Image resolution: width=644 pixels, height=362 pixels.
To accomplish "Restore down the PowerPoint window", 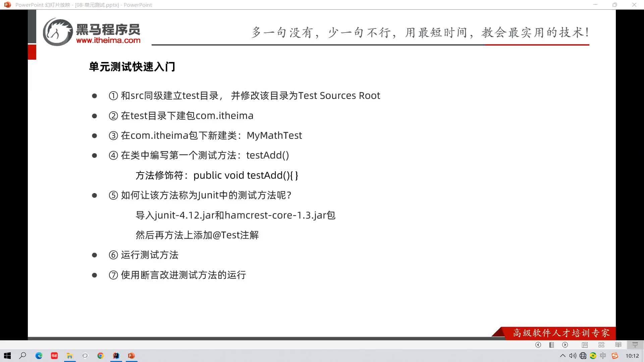I will pyautogui.click(x=614, y=5).
